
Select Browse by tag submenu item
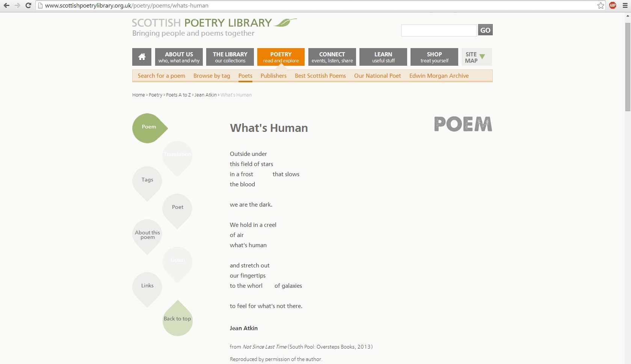point(211,76)
